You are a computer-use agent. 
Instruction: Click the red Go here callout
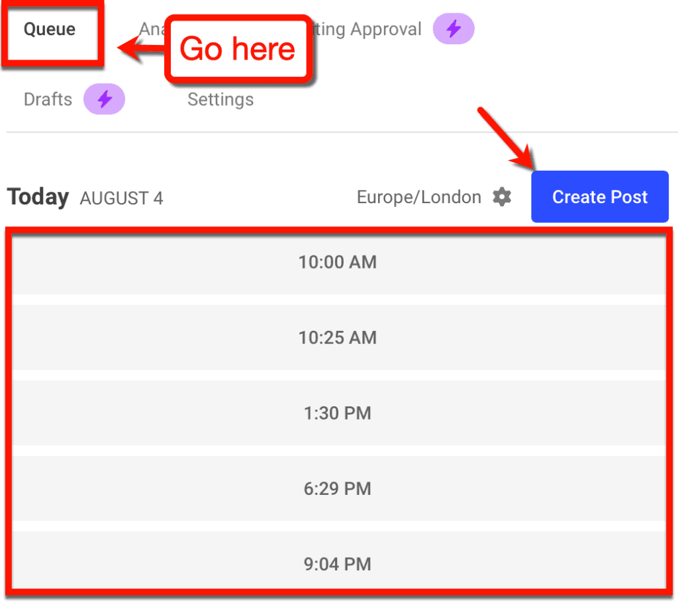point(238,49)
